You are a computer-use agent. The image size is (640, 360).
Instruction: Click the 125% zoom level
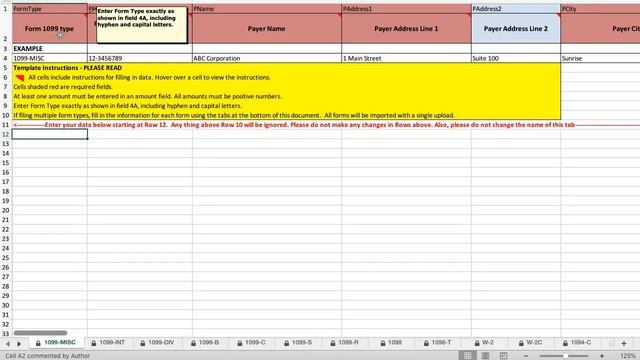(x=628, y=356)
